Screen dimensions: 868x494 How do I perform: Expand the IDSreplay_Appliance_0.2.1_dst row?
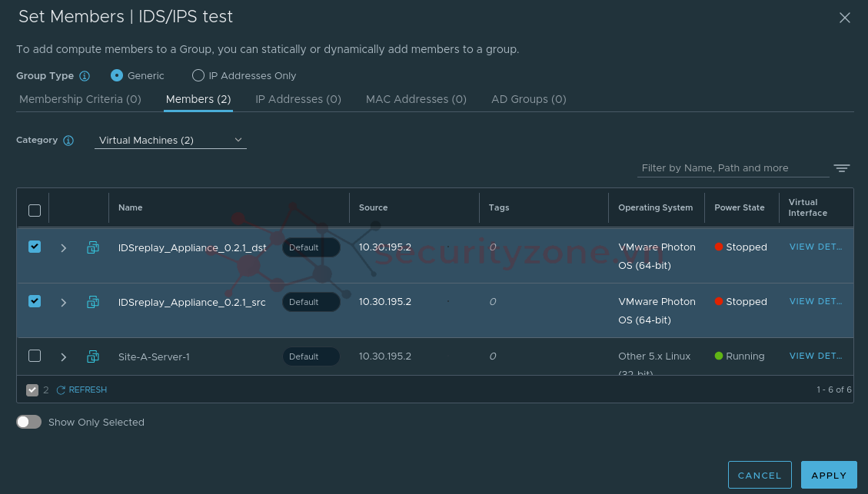point(64,247)
